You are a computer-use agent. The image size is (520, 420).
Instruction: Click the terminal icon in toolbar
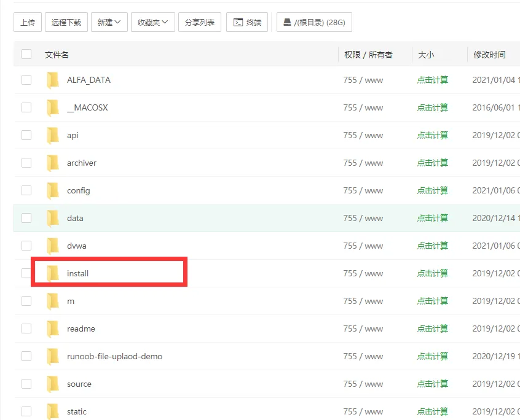tap(238, 23)
